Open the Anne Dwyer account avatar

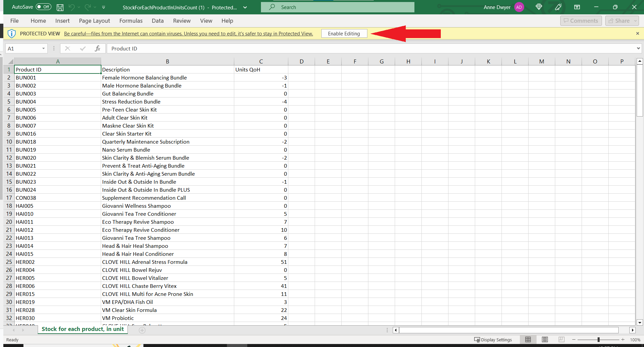click(x=519, y=7)
